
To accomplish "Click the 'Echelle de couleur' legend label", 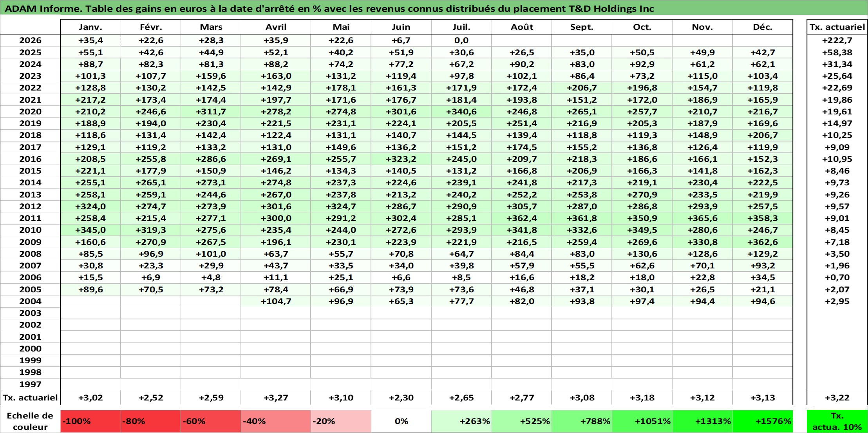I will click(x=30, y=421).
